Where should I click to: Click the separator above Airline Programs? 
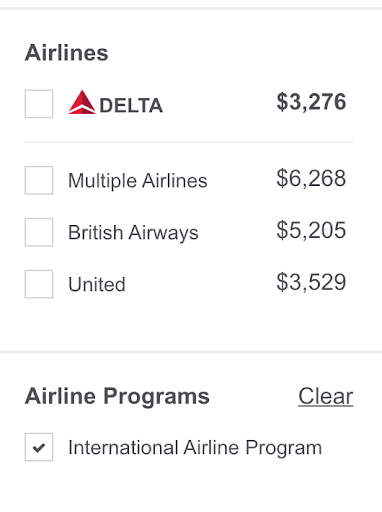pos(191,352)
